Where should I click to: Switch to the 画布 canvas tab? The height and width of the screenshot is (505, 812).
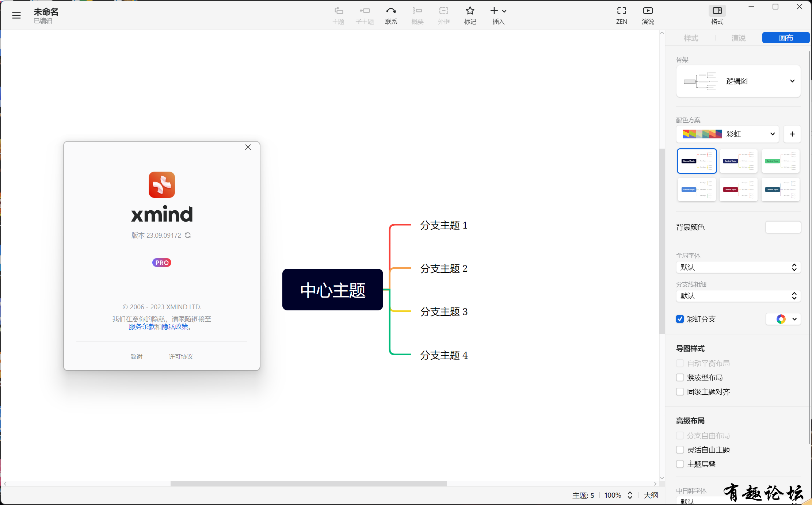786,38
